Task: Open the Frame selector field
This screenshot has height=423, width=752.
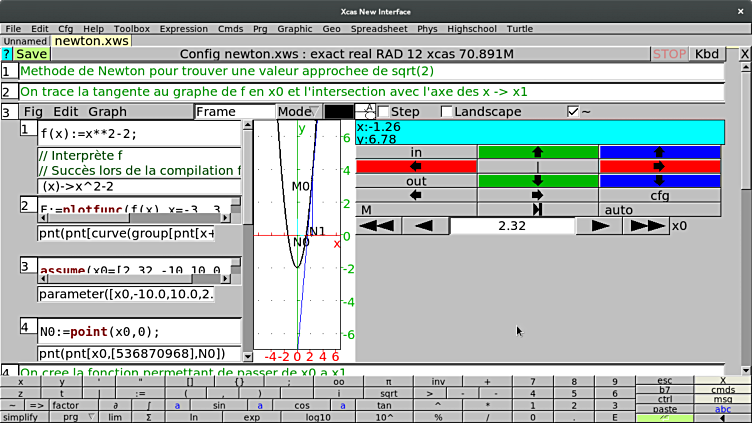Action: pos(234,112)
